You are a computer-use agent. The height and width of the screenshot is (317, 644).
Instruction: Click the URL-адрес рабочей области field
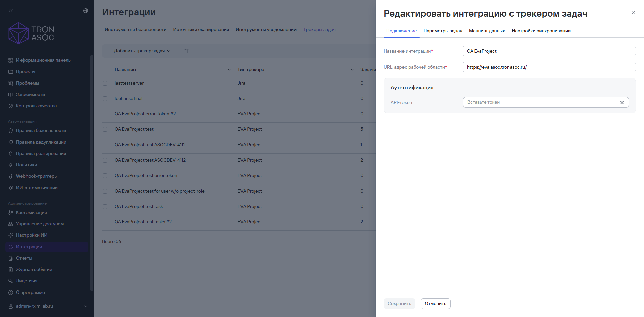(549, 67)
